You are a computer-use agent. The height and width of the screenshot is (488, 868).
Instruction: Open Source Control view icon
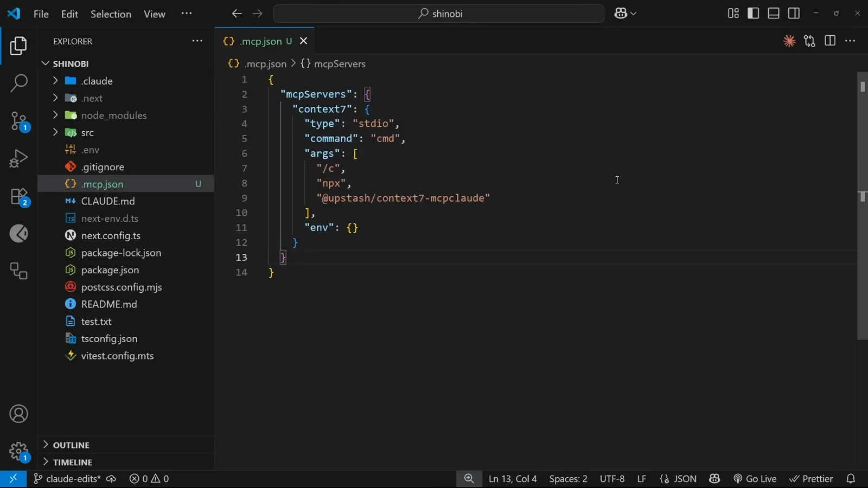pos(18,121)
